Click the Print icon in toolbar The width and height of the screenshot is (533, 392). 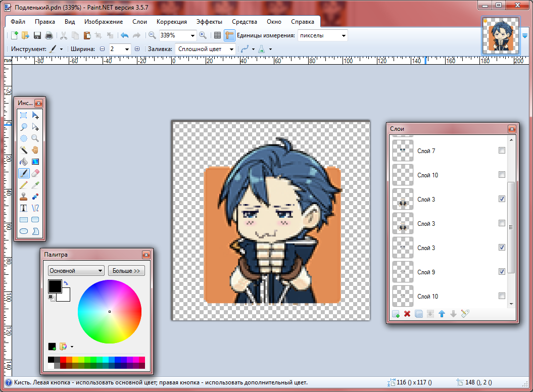[49, 35]
